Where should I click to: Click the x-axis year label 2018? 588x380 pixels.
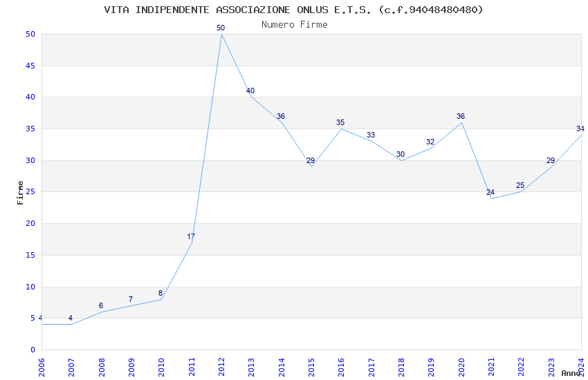[402, 367]
